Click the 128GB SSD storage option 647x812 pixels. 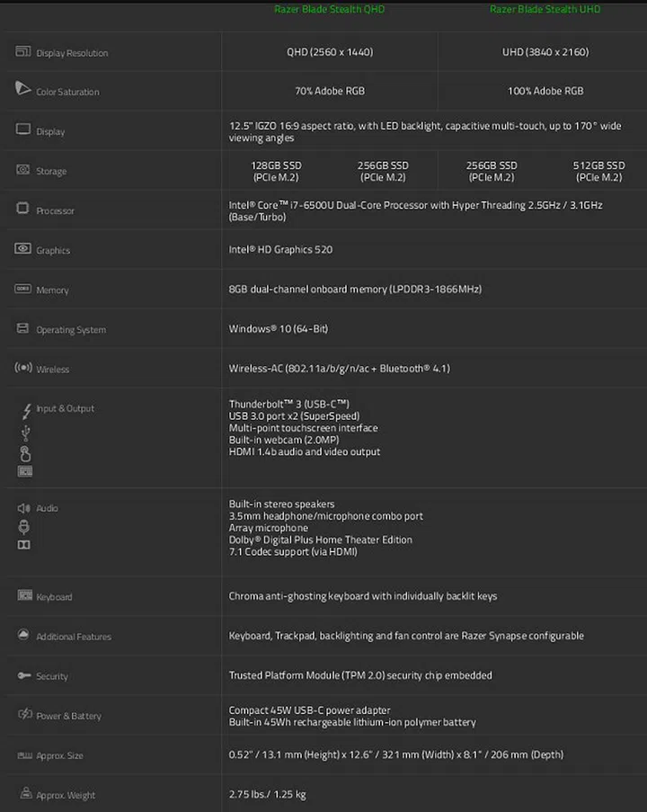pos(277,171)
